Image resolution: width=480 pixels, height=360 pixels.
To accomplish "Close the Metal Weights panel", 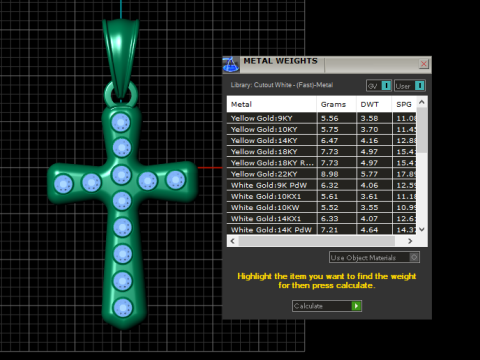I will coord(424,64).
